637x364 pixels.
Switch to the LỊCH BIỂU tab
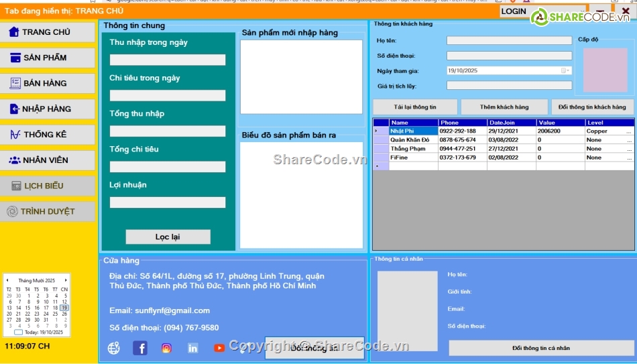48,186
